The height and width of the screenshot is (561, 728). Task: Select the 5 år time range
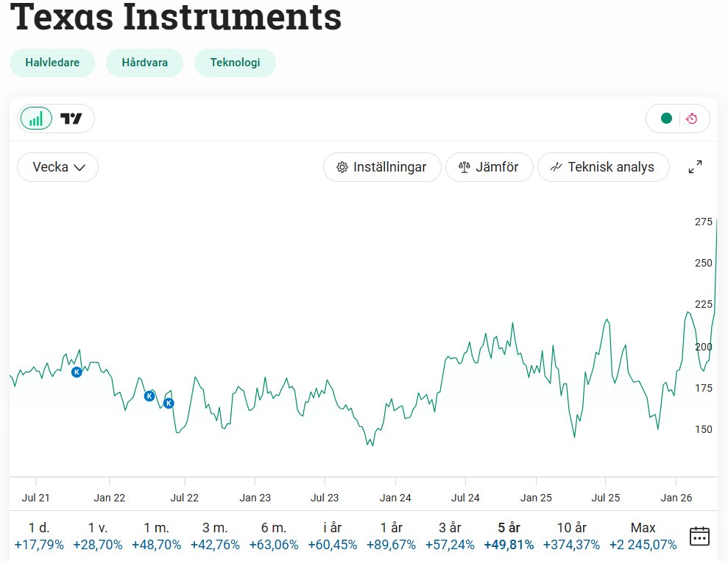[509, 536]
